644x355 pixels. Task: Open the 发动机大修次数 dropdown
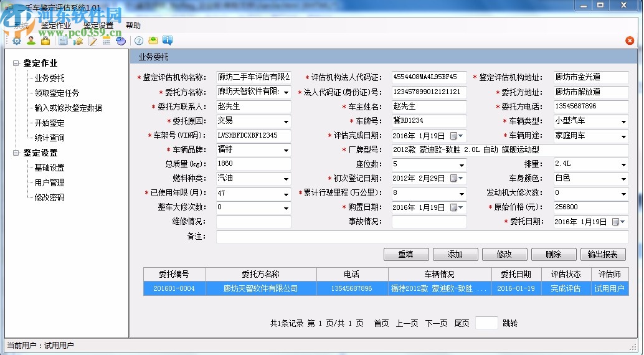(x=624, y=194)
